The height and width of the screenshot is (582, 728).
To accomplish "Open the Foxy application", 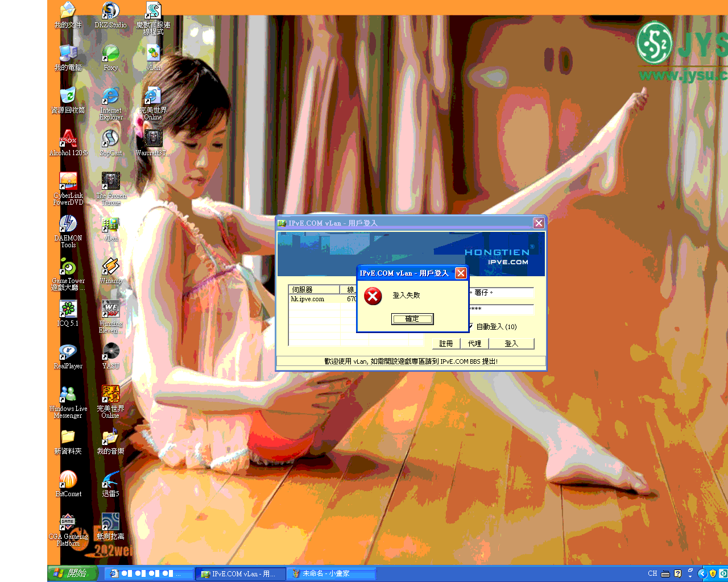I will click(x=110, y=54).
